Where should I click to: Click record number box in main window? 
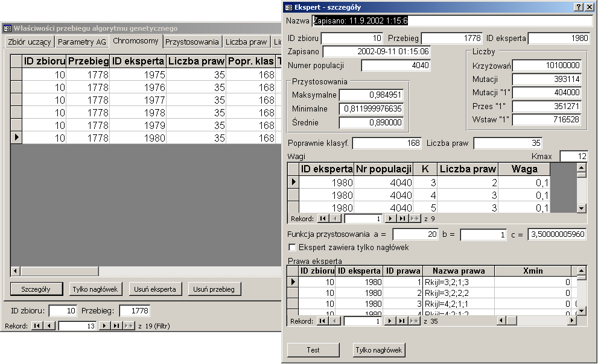tap(77, 326)
